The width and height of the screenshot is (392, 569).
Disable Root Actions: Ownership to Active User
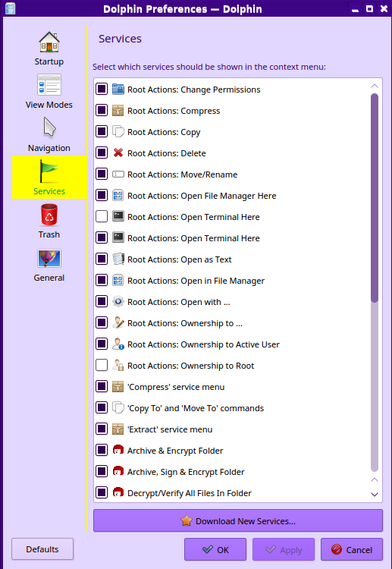coord(102,344)
